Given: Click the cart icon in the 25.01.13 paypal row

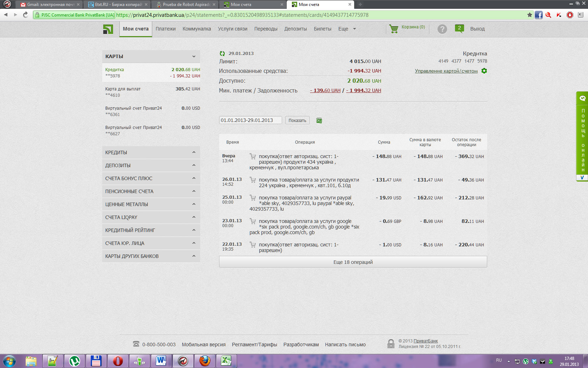Looking at the screenshot, I should [x=253, y=198].
